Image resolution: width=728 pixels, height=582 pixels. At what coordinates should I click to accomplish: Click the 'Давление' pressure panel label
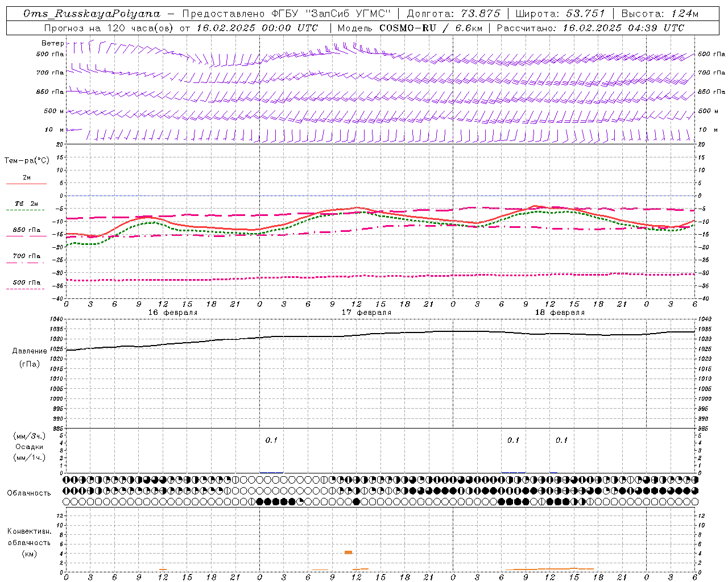point(30,351)
